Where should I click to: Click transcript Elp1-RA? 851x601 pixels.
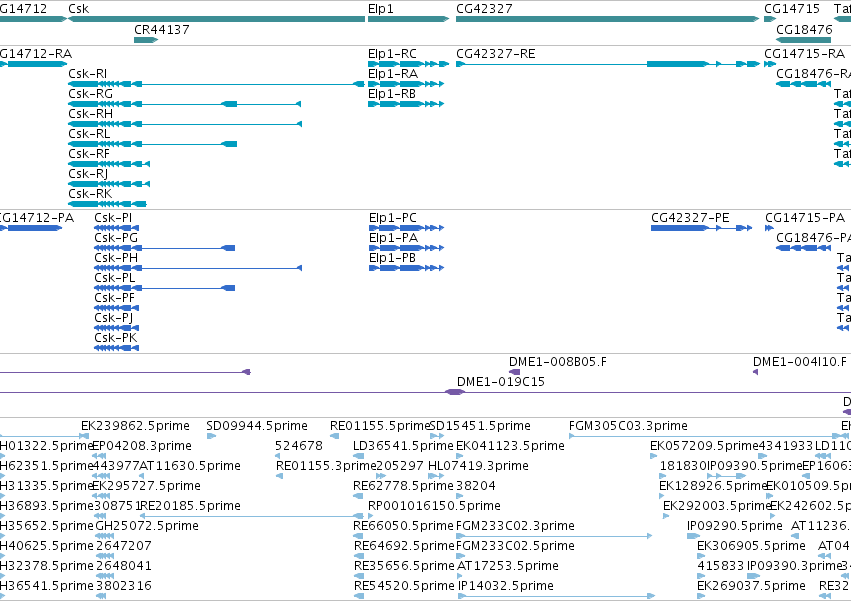[406, 84]
